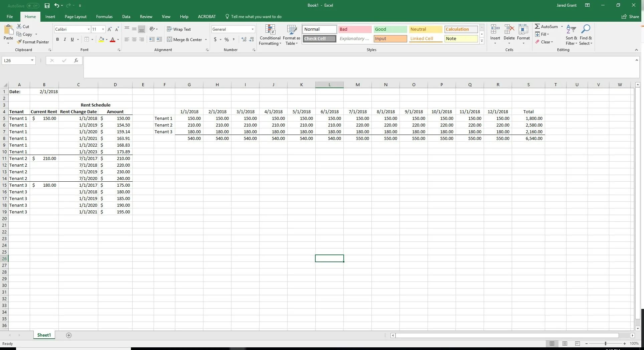Switch to the Insert tab
The width and height of the screenshot is (644, 350).
pyautogui.click(x=50, y=16)
